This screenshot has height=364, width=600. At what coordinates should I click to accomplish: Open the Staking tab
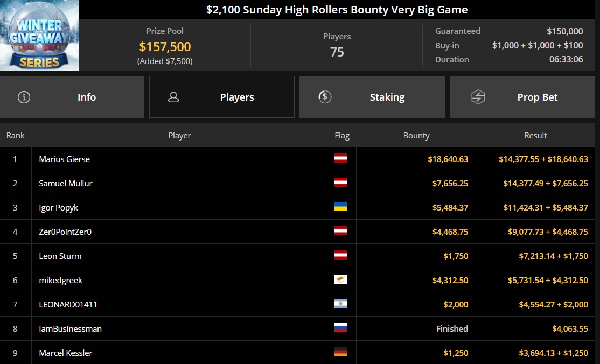coord(372,97)
